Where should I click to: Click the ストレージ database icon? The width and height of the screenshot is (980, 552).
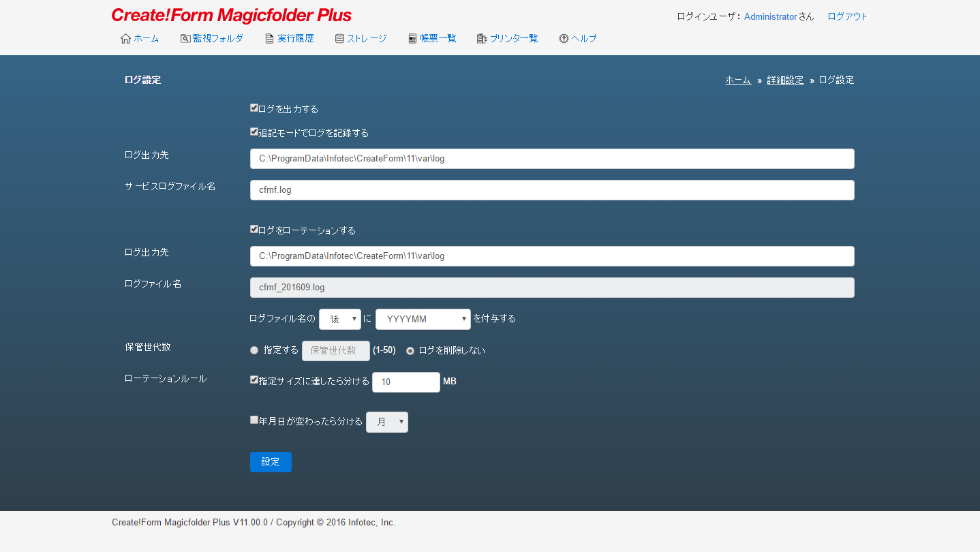pyautogui.click(x=339, y=39)
